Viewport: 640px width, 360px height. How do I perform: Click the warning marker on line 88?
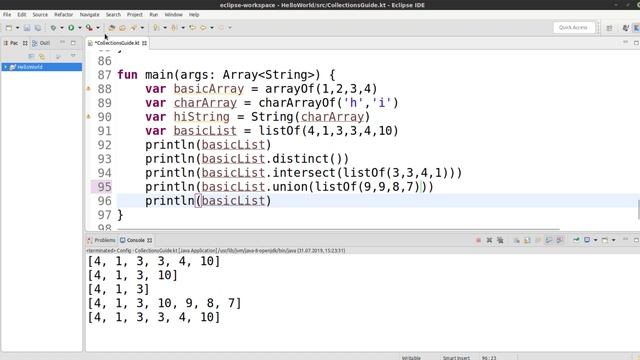click(x=88, y=89)
